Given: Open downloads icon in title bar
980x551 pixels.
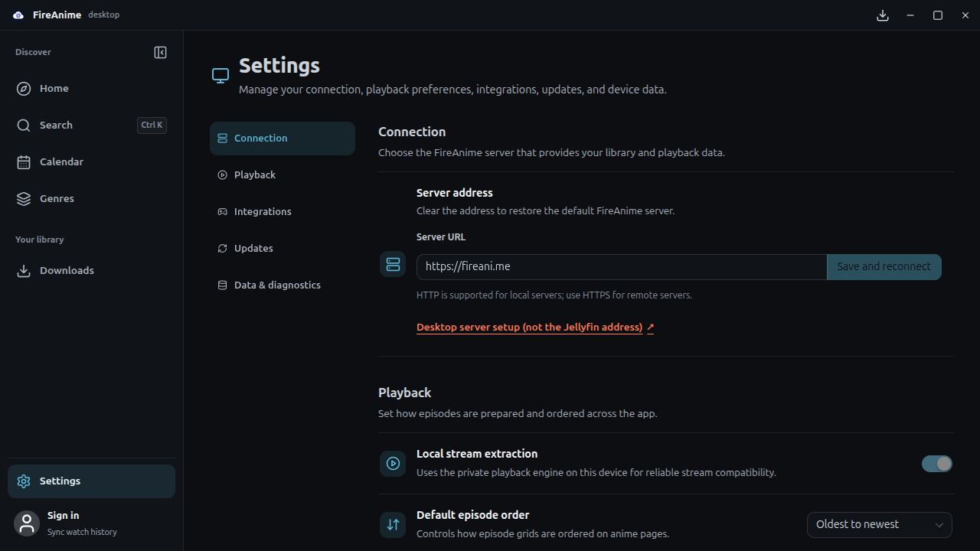Looking at the screenshot, I should coord(883,15).
